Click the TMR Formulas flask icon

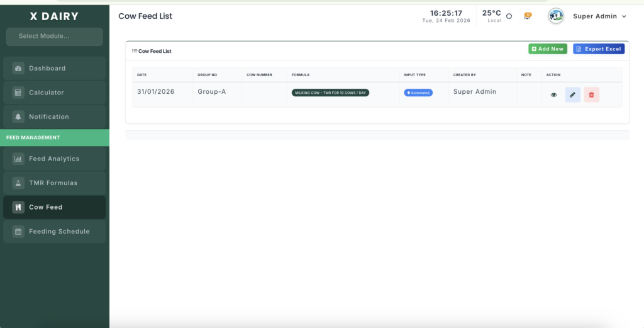pyautogui.click(x=18, y=183)
